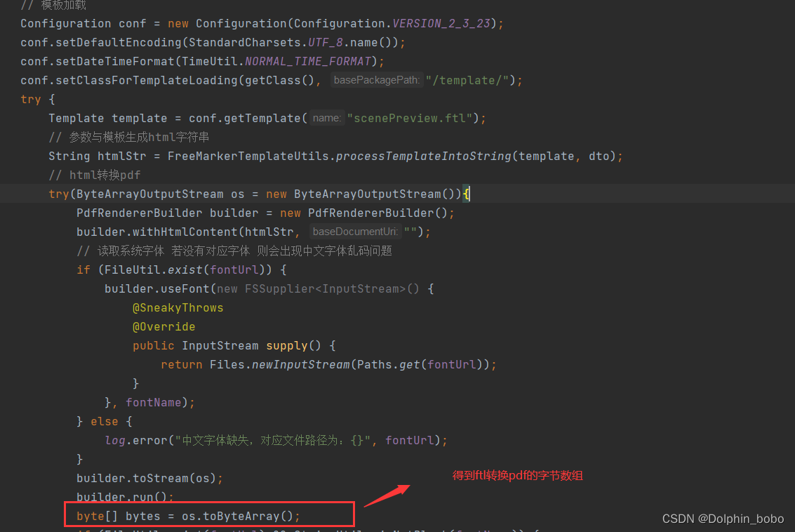Image resolution: width=795 pixels, height=532 pixels.
Task: Click the 参数与模板生成html字符串 comment
Action: [x=128, y=138]
